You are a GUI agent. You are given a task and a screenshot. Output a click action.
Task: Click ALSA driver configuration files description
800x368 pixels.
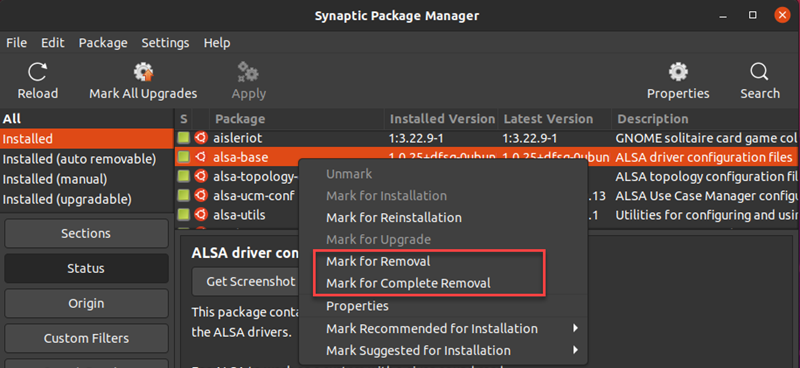pyautogui.click(x=704, y=157)
